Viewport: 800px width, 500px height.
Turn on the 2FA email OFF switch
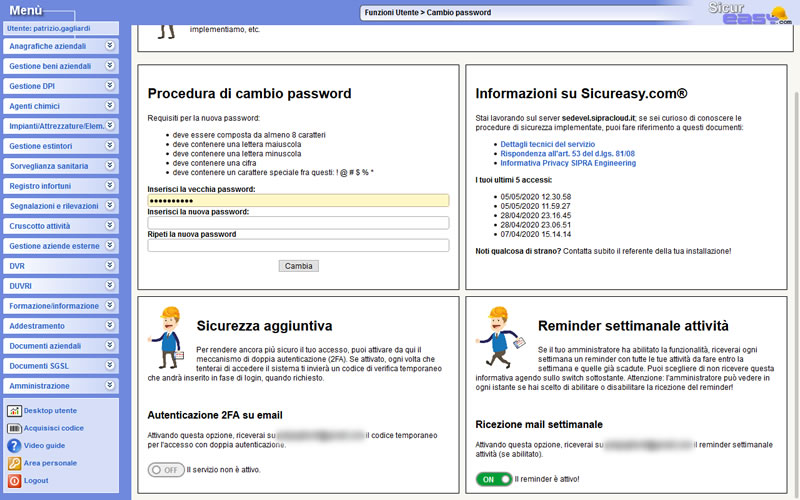tap(166, 470)
